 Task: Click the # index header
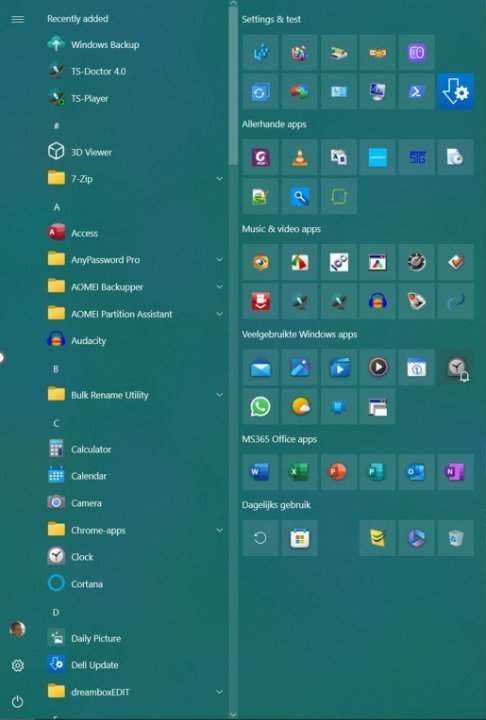(x=56, y=126)
